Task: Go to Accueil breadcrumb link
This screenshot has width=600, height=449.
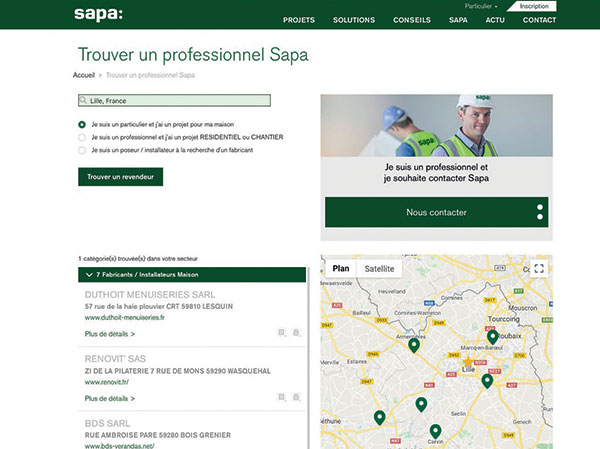Action: 84,75
